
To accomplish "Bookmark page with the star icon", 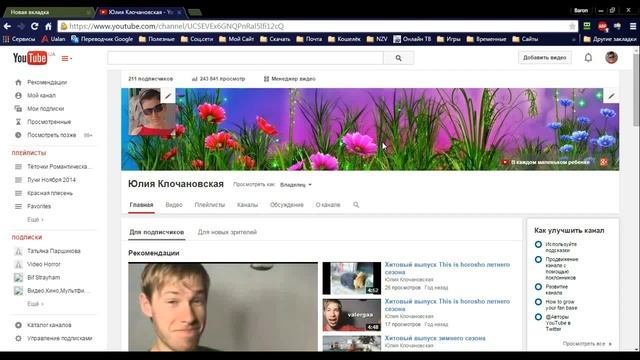I will pyautogui.click(x=572, y=26).
